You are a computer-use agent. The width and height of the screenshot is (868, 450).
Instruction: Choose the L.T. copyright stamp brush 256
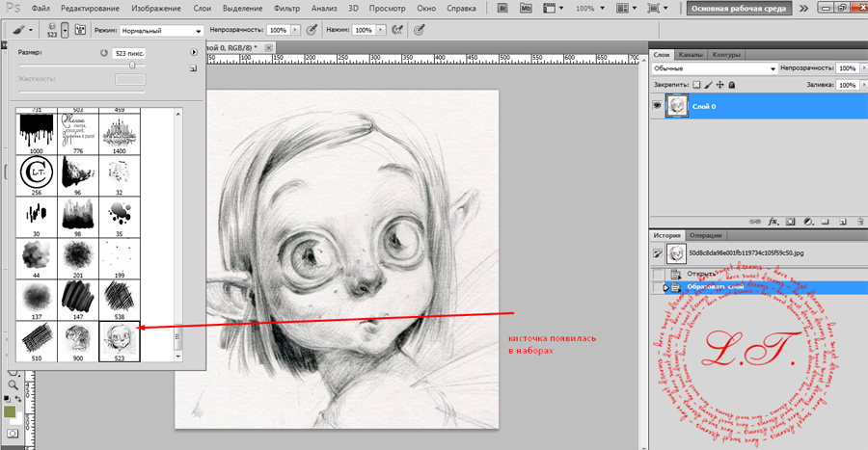(x=37, y=175)
